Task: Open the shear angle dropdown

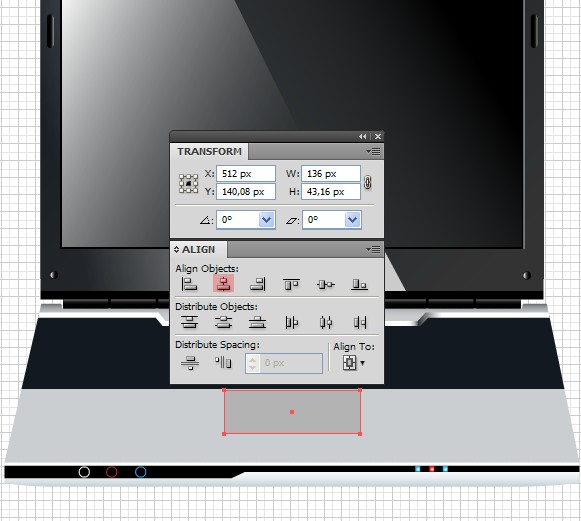Action: pos(352,220)
